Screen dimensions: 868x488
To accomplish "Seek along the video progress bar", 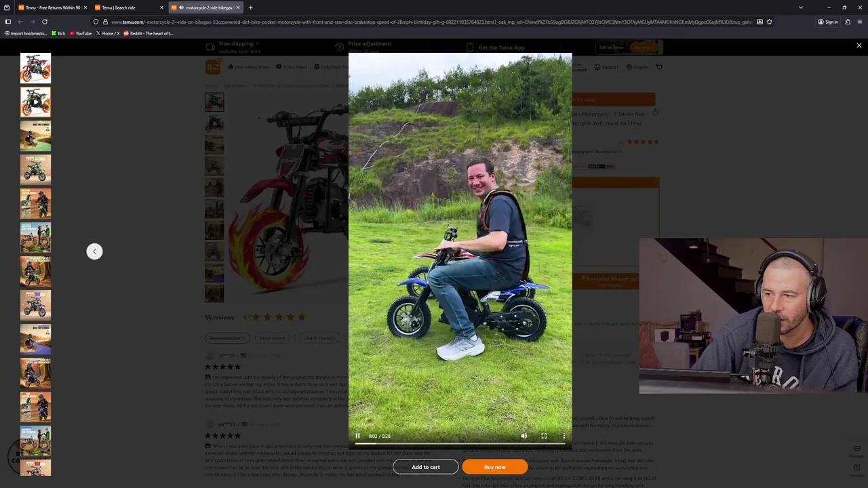I will pos(460,444).
